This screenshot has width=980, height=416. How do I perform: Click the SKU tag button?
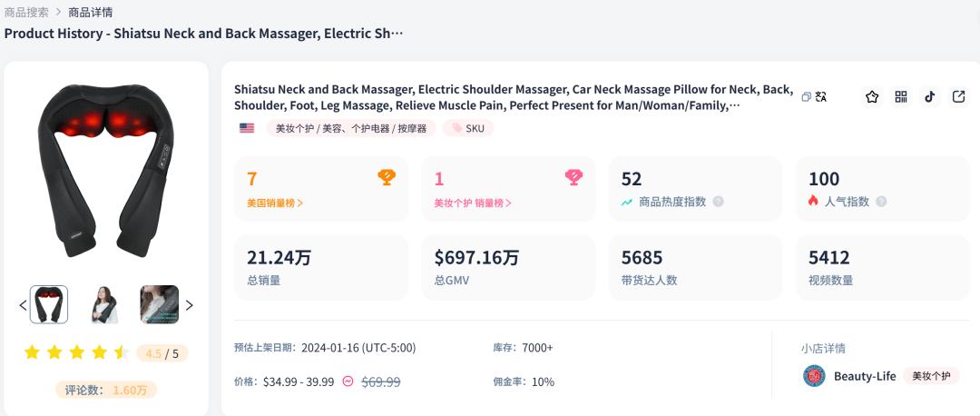coord(468,128)
